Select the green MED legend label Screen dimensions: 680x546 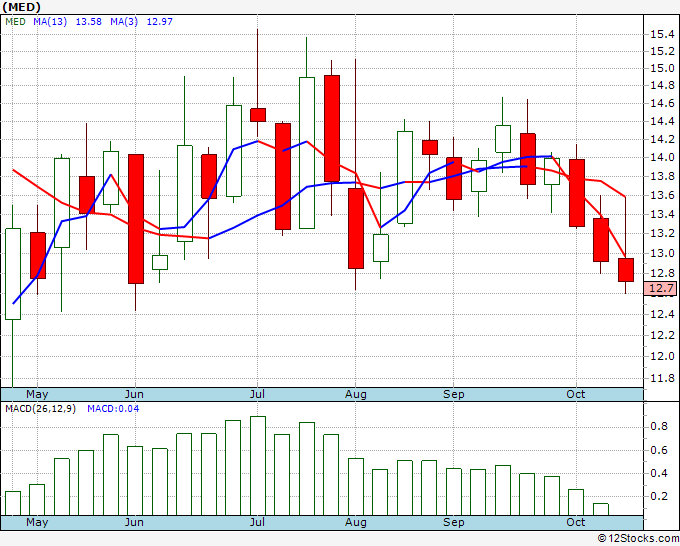[16, 21]
